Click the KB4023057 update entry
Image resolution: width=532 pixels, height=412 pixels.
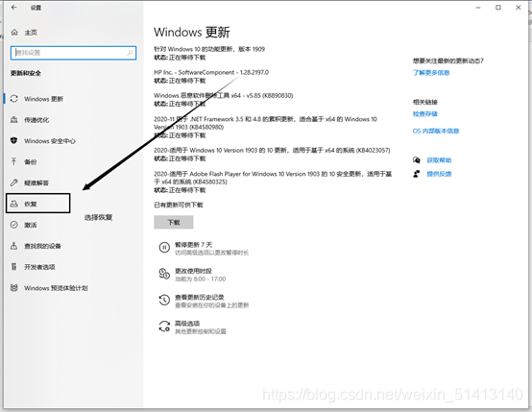(272, 154)
